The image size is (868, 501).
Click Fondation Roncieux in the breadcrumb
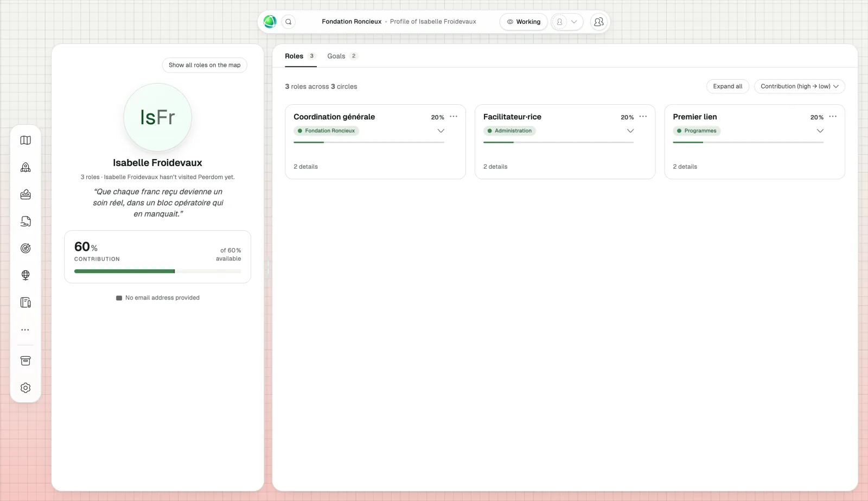pyautogui.click(x=352, y=22)
